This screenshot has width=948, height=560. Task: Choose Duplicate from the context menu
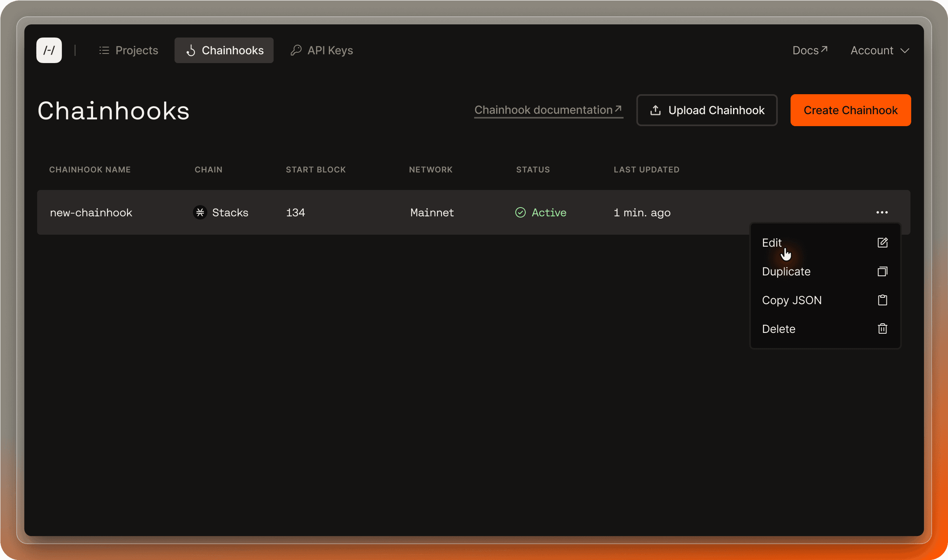(786, 271)
